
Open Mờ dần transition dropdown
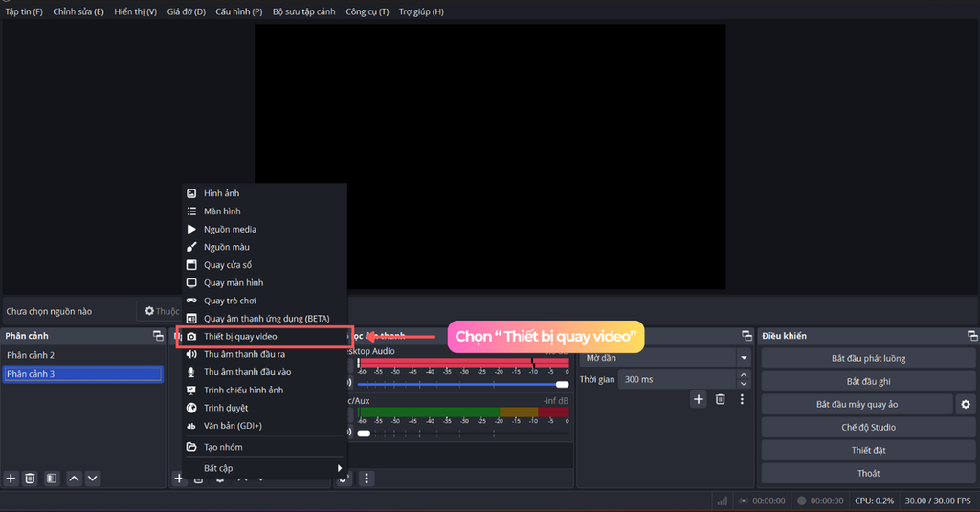pos(665,358)
